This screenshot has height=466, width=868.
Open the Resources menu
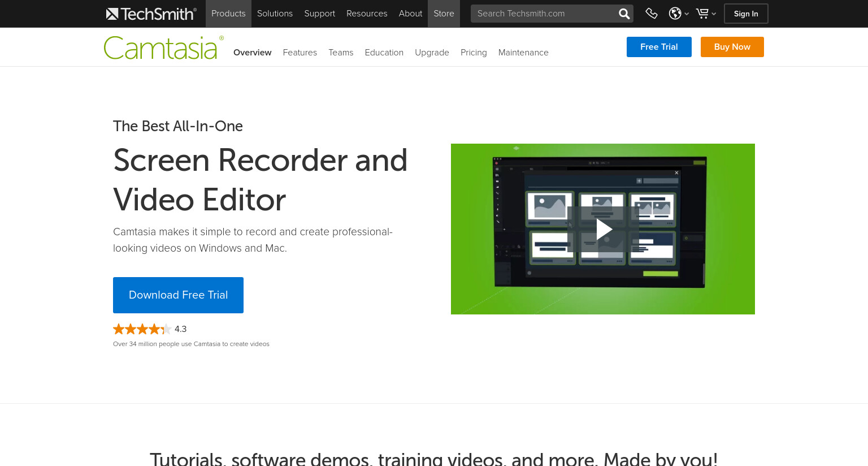click(367, 14)
